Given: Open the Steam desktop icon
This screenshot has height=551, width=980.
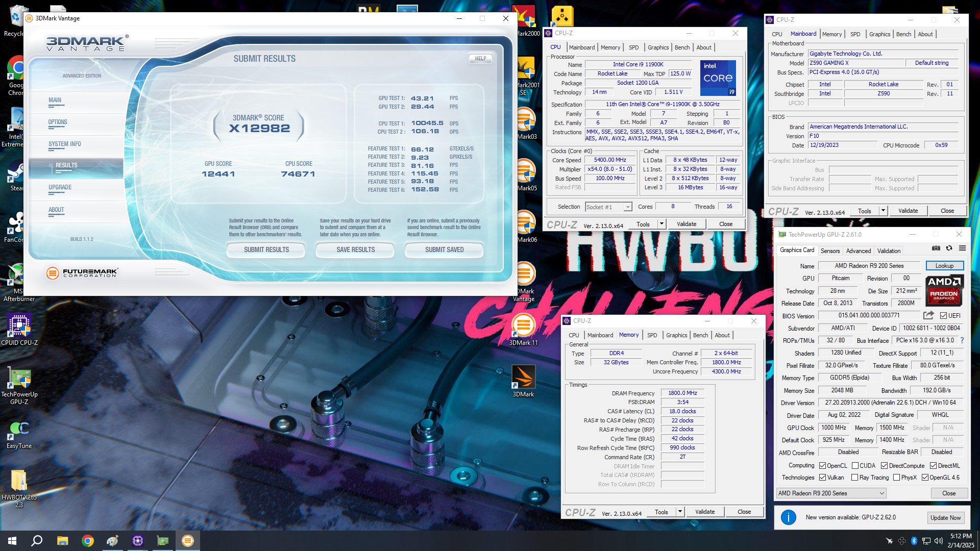Looking at the screenshot, I should [x=15, y=176].
